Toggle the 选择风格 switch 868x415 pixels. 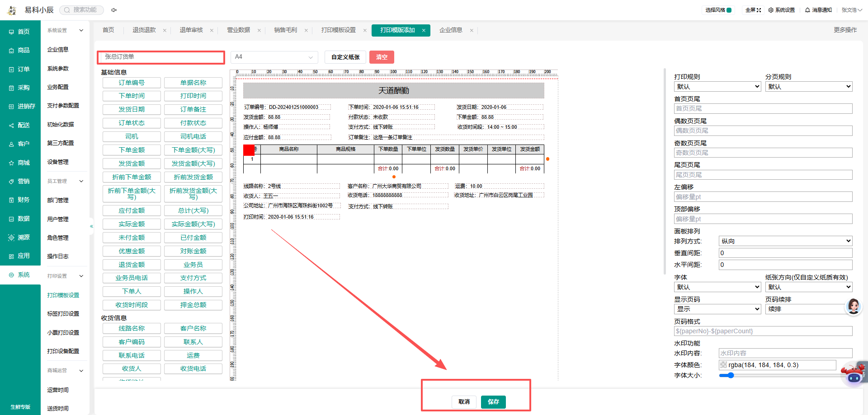click(x=729, y=10)
